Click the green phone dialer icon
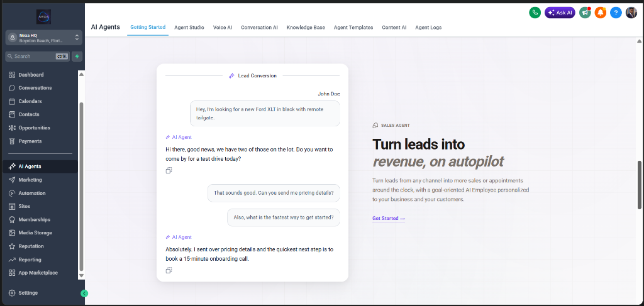 [x=535, y=13]
